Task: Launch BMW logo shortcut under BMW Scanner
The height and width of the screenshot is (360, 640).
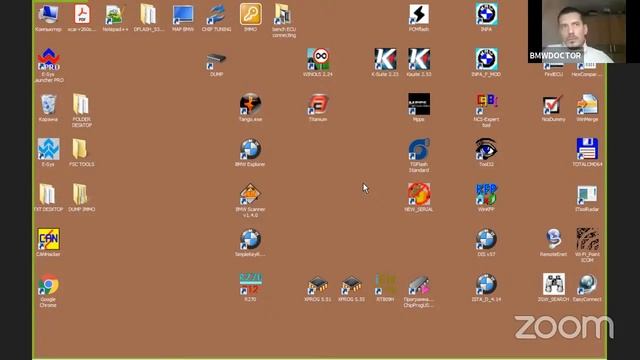Action: [x=250, y=239]
